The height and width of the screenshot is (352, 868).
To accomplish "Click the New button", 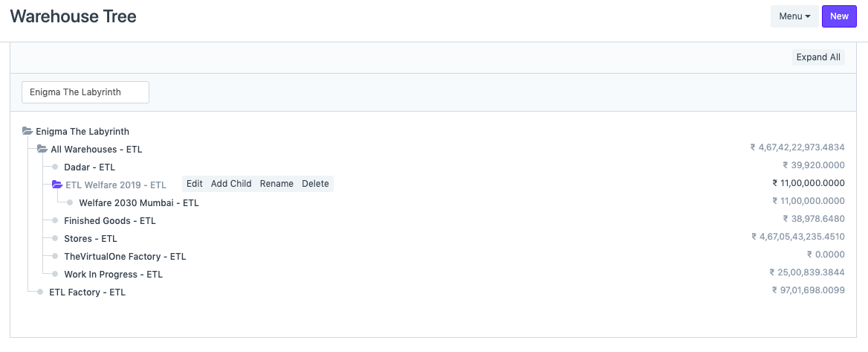I will click(839, 16).
